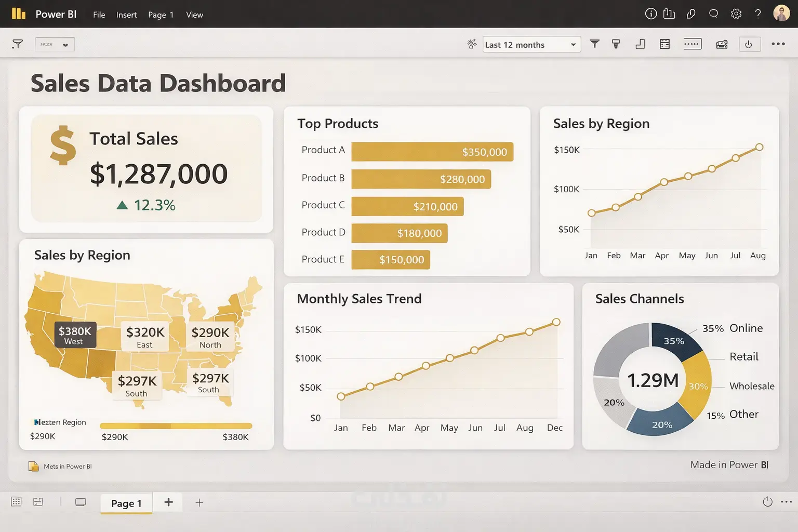Open the View menu
This screenshot has height=532, width=798.
pyautogui.click(x=194, y=15)
